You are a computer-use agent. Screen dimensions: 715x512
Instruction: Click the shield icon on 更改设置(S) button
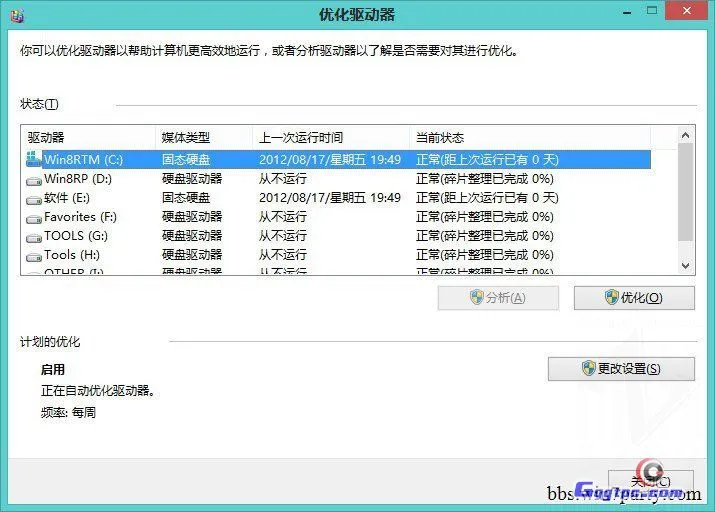[x=589, y=368]
